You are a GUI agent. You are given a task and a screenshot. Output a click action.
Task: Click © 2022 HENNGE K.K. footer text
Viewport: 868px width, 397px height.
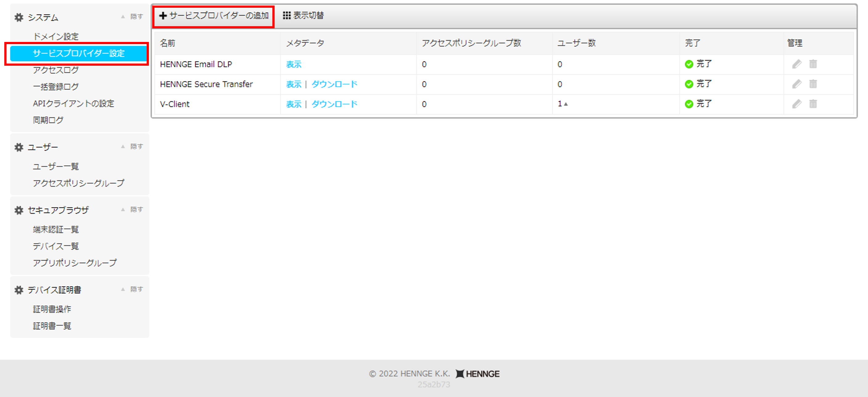click(x=410, y=374)
